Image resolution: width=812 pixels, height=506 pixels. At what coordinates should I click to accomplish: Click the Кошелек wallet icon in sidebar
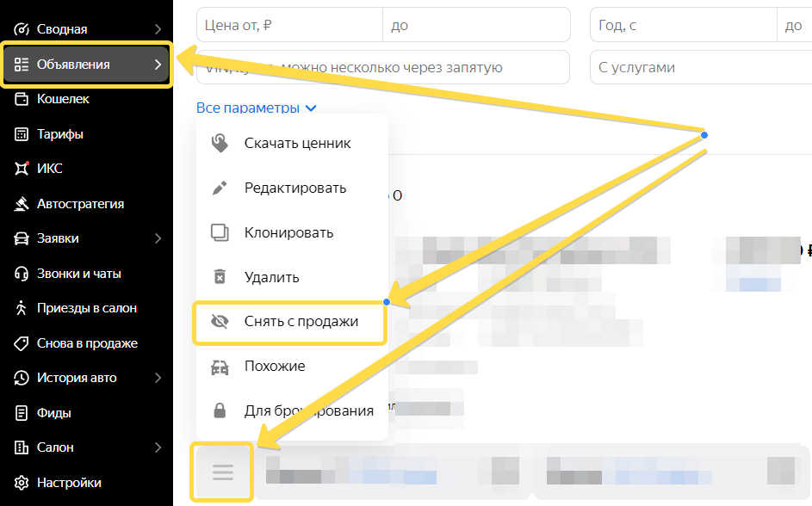pos(22,99)
